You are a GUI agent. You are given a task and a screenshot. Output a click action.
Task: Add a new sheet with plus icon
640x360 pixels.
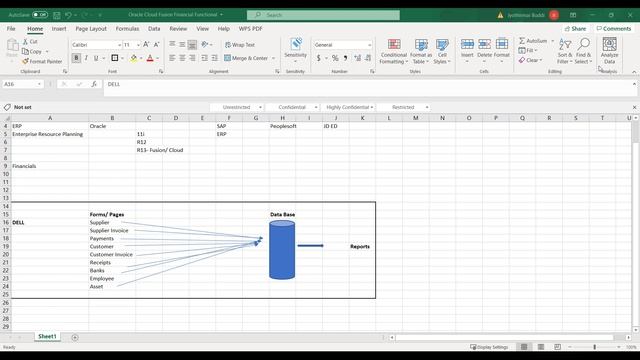coord(75,338)
